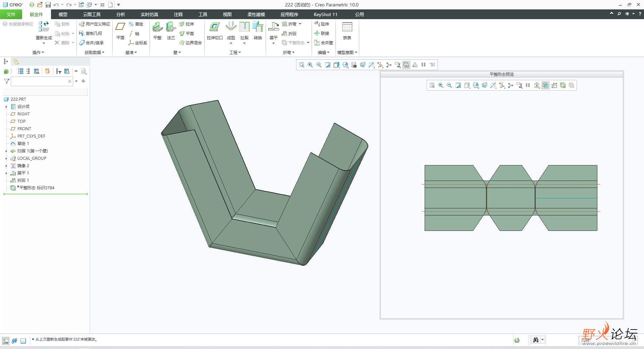Image resolution: width=644 pixels, height=349 pixels.
Task: Click the 平面 datum plane icon
Action: click(120, 27)
